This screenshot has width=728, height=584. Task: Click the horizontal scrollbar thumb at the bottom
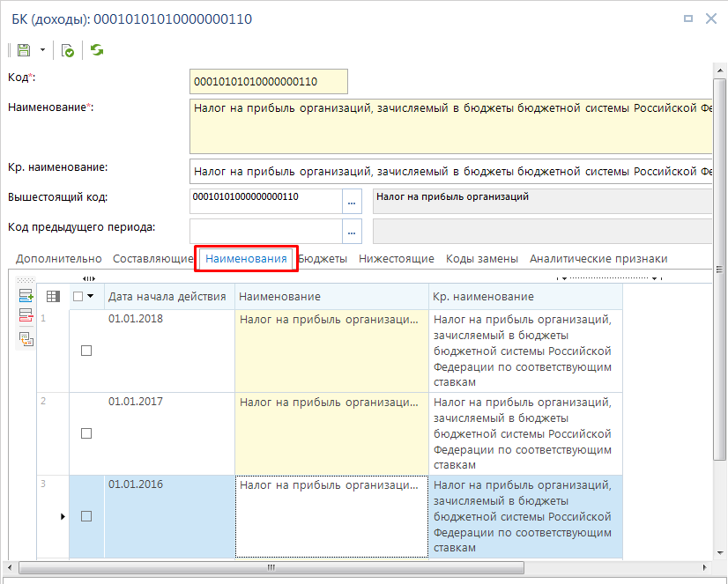pos(271,567)
